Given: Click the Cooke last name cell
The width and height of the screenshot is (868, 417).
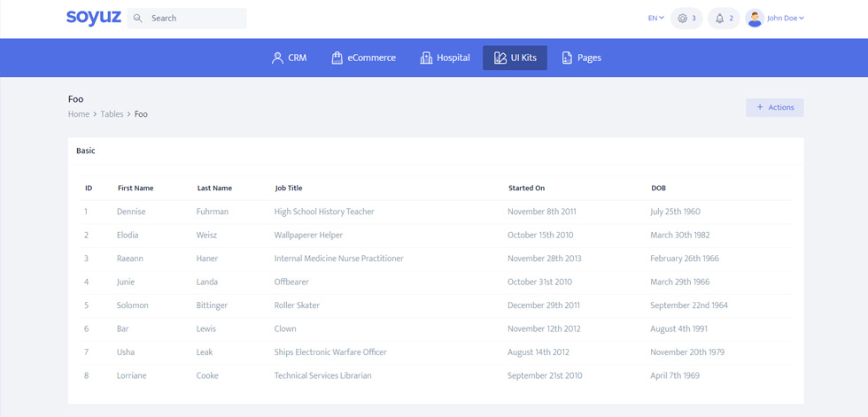Looking at the screenshot, I should 207,375.
